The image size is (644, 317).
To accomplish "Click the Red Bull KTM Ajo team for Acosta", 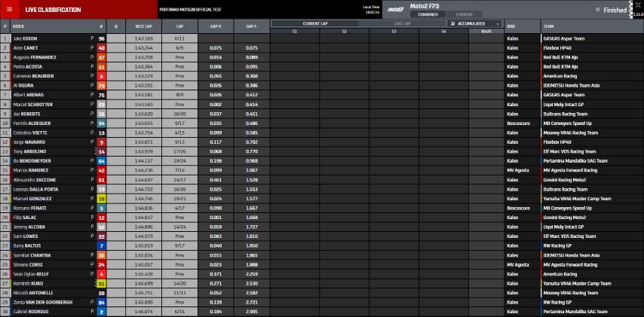I will tap(563, 66).
